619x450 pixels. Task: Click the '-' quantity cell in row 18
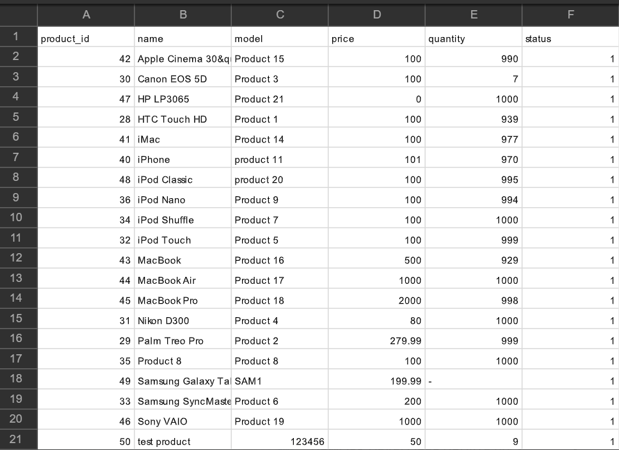tap(474, 379)
